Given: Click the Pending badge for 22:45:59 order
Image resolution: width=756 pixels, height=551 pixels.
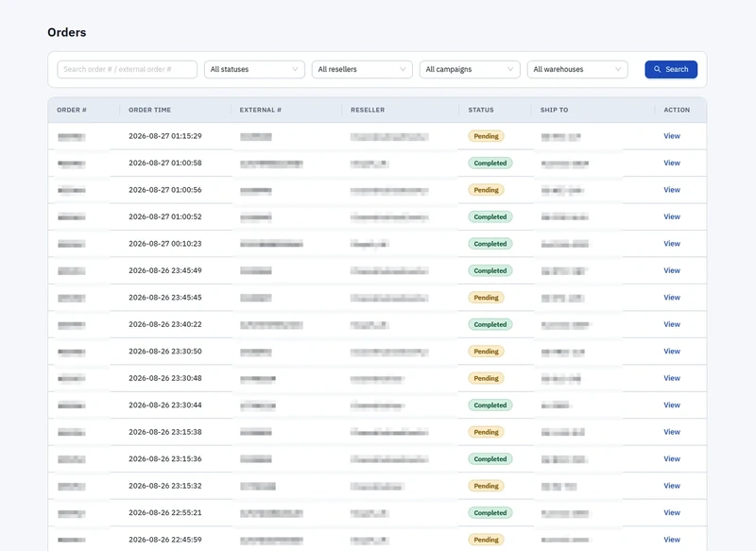Looking at the screenshot, I should tap(486, 540).
